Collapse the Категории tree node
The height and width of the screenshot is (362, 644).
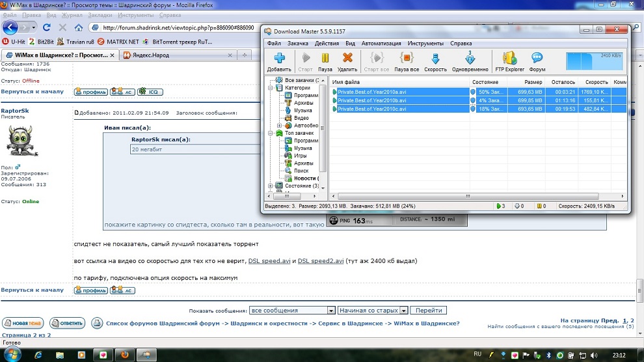click(x=270, y=88)
